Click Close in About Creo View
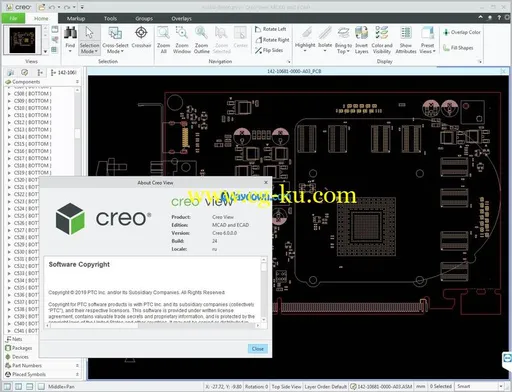Viewport: 512px width, 392px height. 258,349
